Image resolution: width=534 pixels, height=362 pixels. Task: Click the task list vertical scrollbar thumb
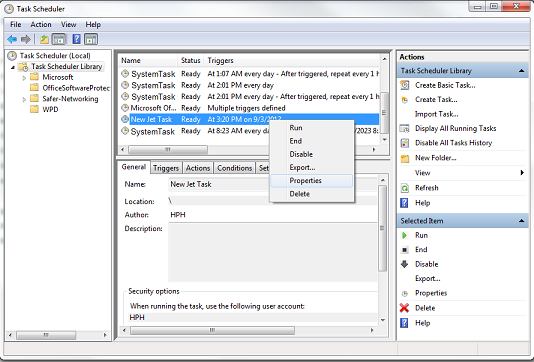tap(384, 113)
